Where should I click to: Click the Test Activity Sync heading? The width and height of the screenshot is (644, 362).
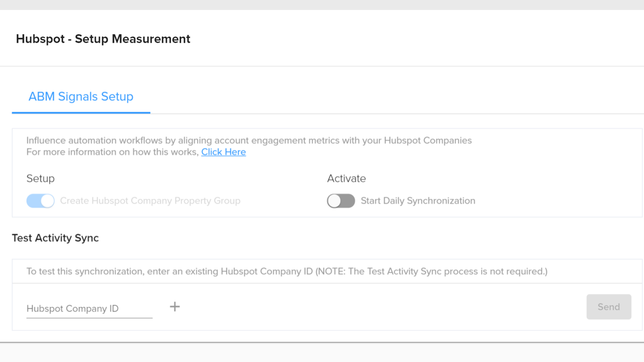[55, 238]
